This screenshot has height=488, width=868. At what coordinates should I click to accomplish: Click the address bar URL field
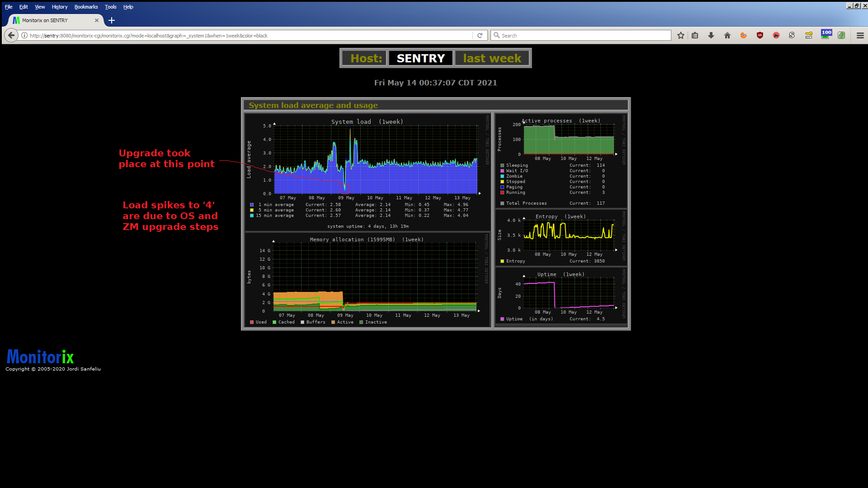(251, 35)
